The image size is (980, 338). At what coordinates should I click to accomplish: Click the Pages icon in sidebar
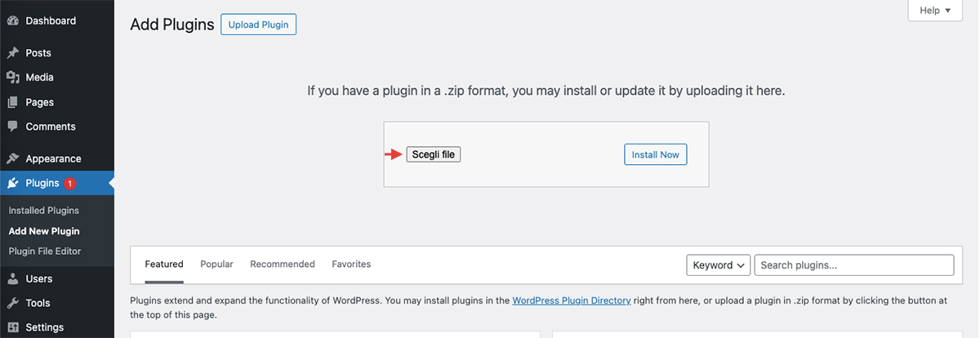click(x=13, y=102)
